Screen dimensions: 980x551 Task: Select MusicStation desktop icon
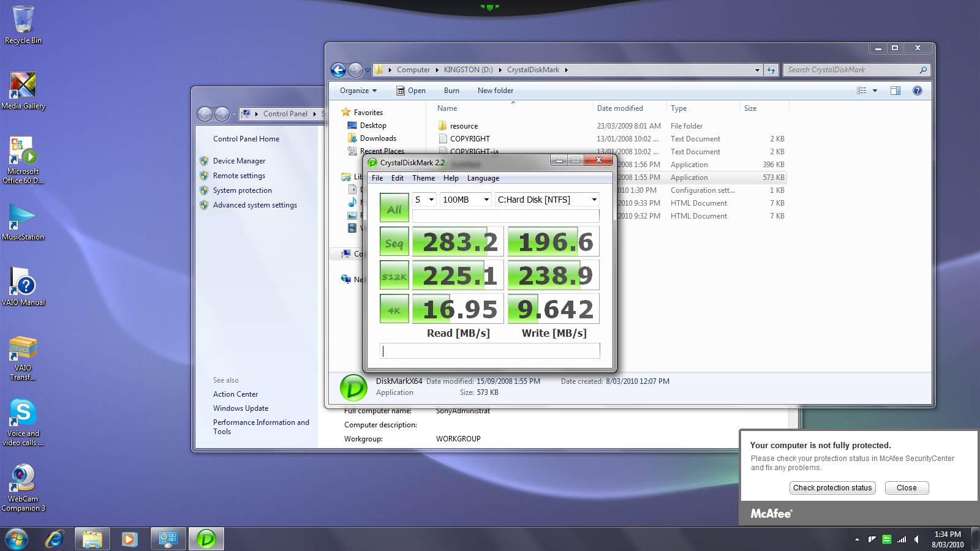pos(23,222)
